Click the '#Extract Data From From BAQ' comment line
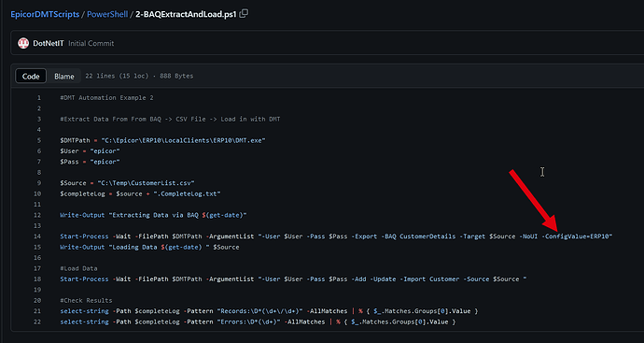Viewport: 644px width, 343px height. (x=170, y=120)
